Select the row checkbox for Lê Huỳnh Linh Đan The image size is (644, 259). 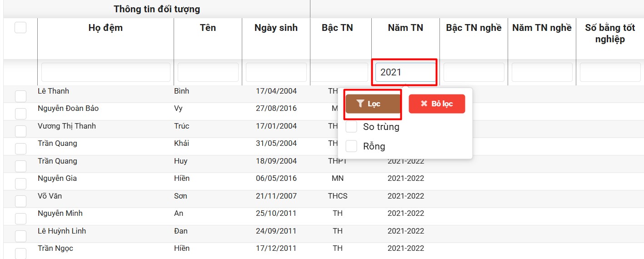(20, 236)
